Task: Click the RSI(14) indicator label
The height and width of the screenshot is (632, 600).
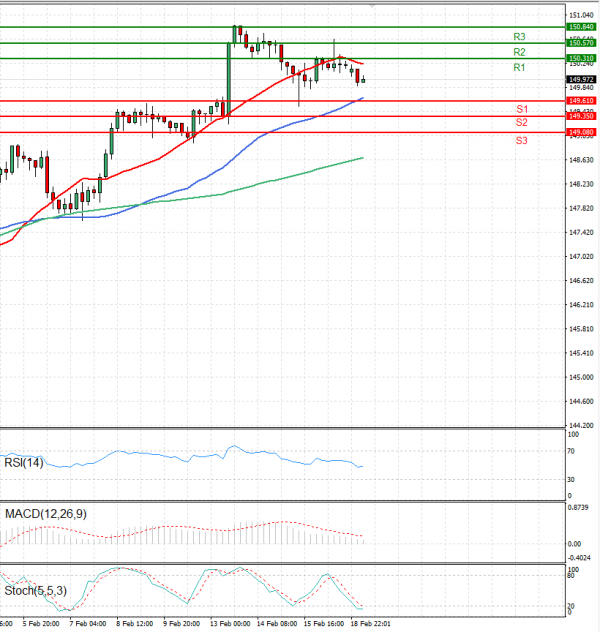Action: [x=23, y=462]
